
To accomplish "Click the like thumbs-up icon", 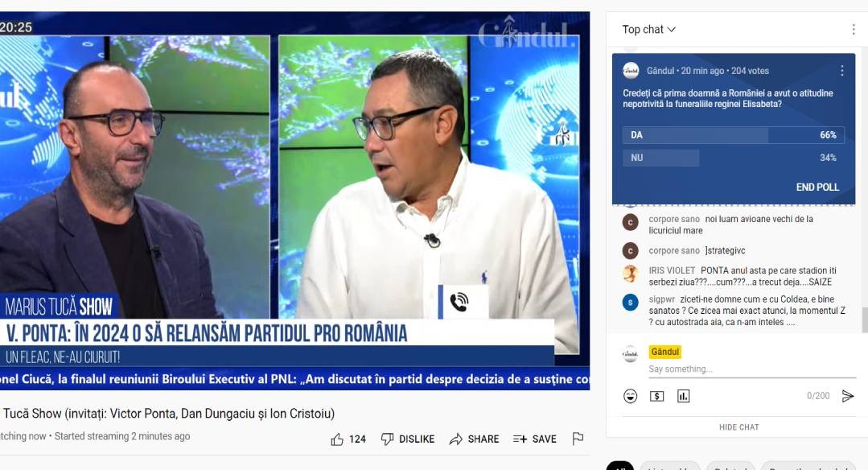I will pos(337,439).
